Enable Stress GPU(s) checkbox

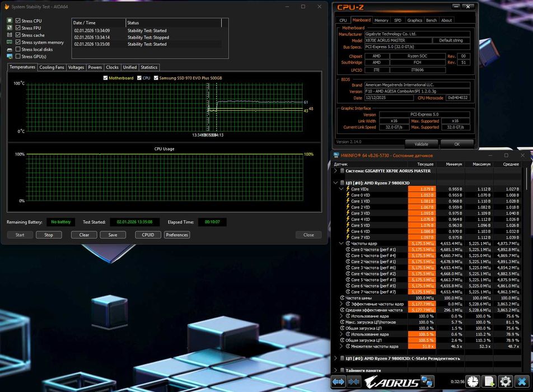coord(18,57)
